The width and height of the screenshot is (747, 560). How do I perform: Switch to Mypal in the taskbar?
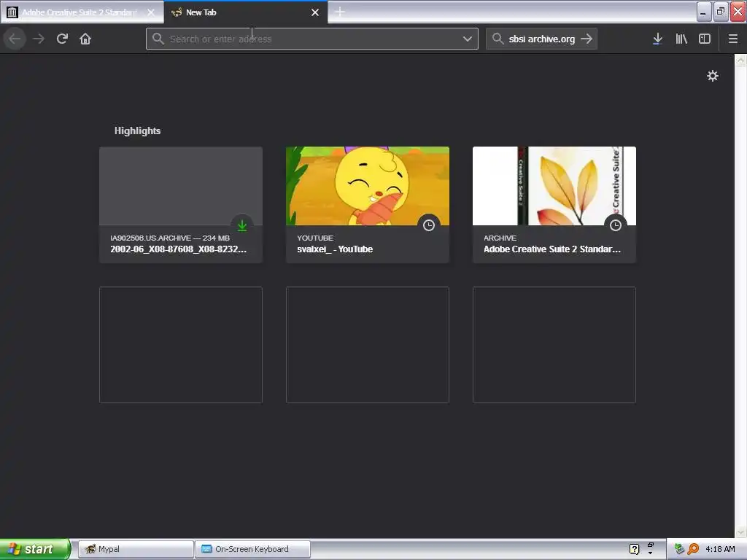click(x=135, y=549)
